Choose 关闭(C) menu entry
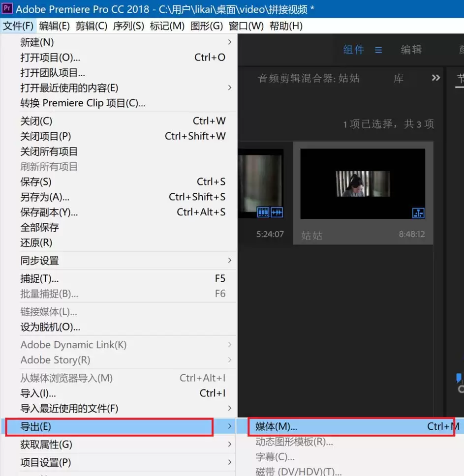This screenshot has width=464, height=476. pyautogui.click(x=119, y=121)
